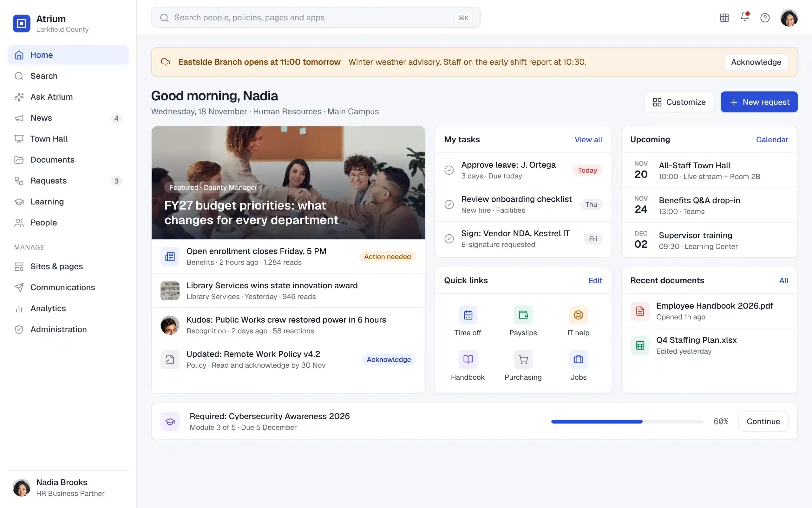This screenshot has width=812, height=508.
Task: Open the Action needed tag on enrollment
Action: tap(387, 257)
